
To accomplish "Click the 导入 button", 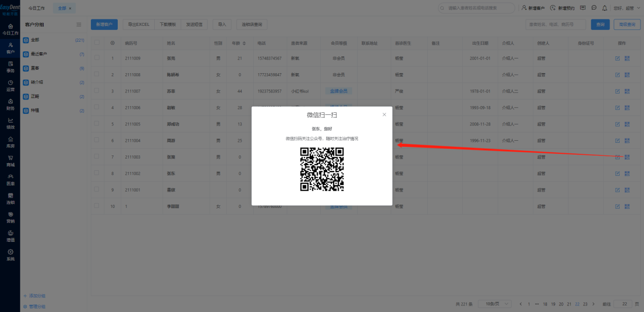I will tap(222, 24).
